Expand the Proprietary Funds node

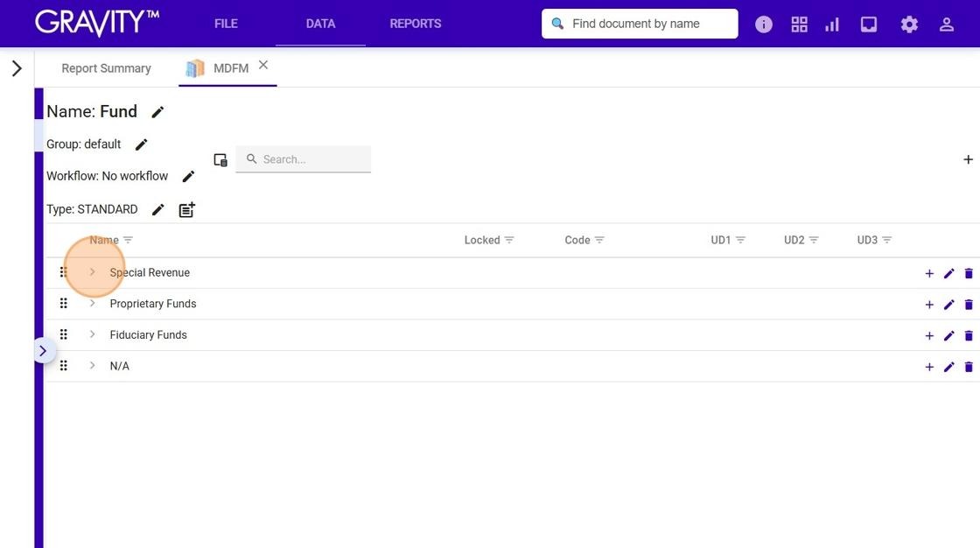click(92, 304)
